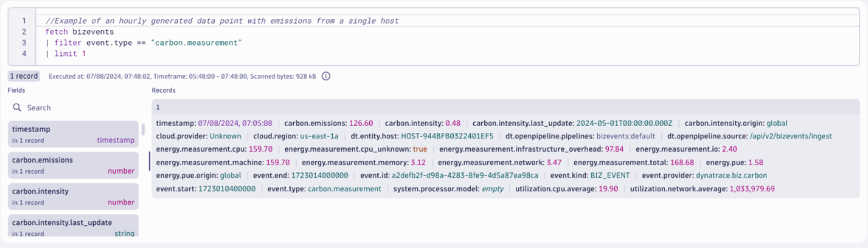
Task: Click the system.processor.model value empty
Action: (x=493, y=188)
